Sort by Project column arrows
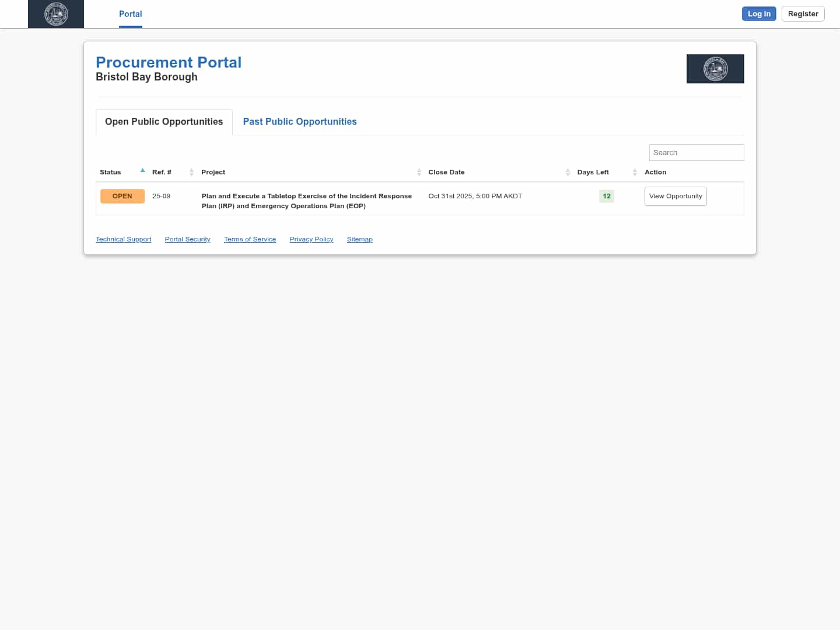 (x=419, y=172)
